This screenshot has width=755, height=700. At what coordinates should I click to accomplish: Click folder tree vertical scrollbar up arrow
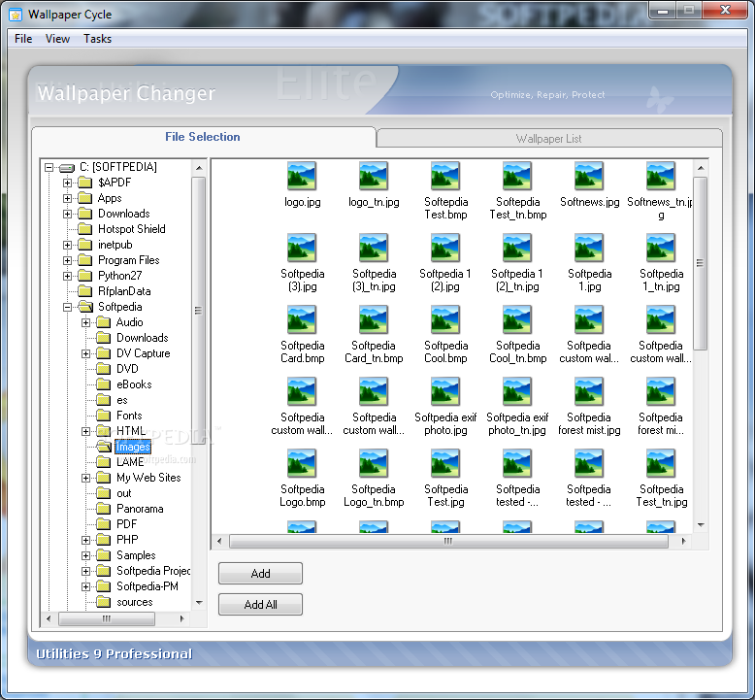[x=199, y=168]
